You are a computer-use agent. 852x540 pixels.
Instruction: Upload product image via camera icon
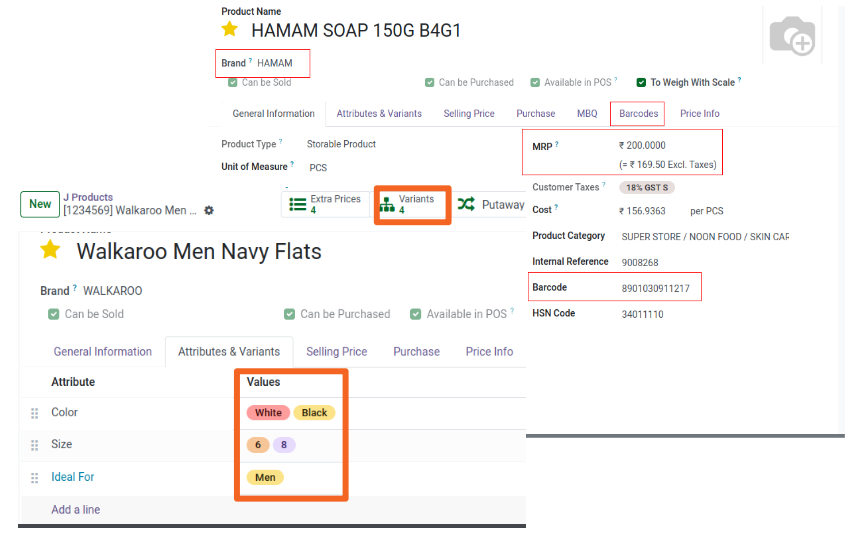point(792,35)
